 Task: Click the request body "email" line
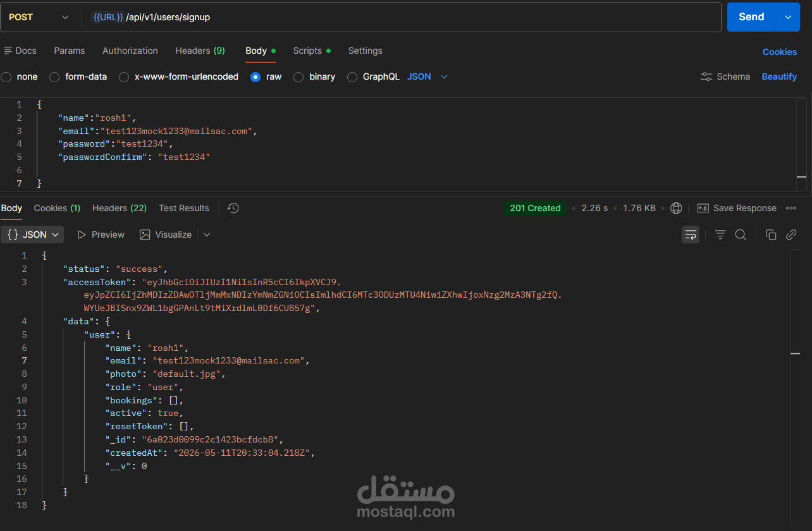158,131
